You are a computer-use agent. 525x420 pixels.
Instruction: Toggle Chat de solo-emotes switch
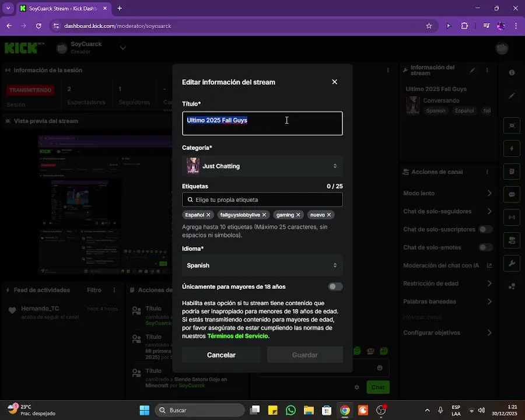[485, 247]
